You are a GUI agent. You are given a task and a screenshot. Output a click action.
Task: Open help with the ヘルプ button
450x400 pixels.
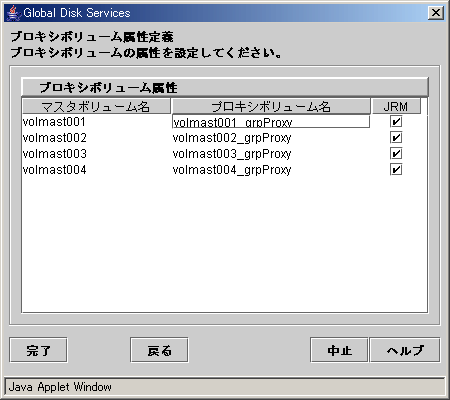pyautogui.click(x=405, y=350)
